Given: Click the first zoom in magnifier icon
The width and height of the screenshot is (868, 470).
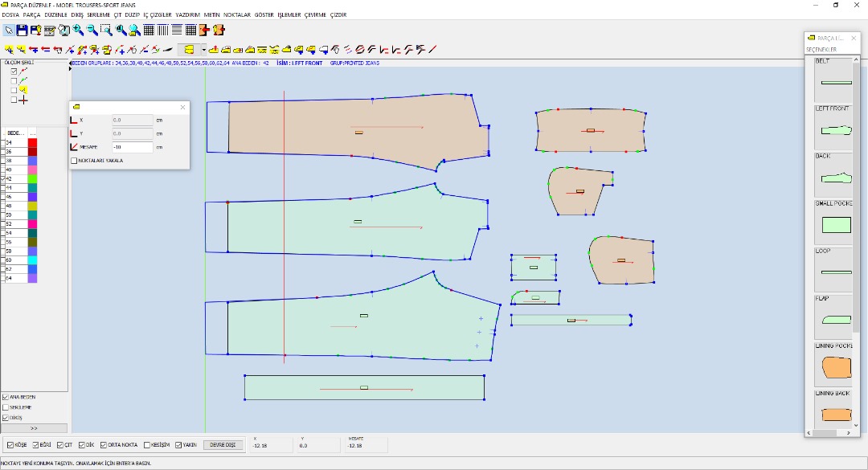Looking at the screenshot, I should [x=78, y=31].
